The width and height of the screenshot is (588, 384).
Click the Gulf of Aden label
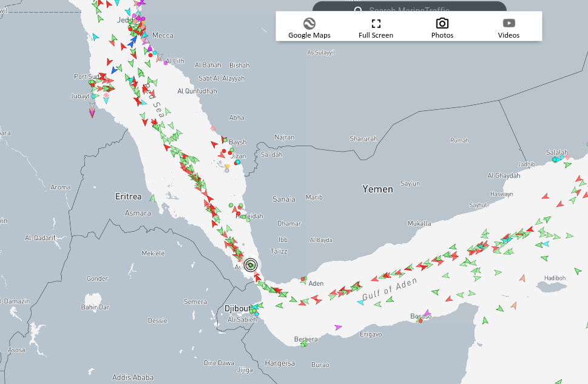coord(390,289)
